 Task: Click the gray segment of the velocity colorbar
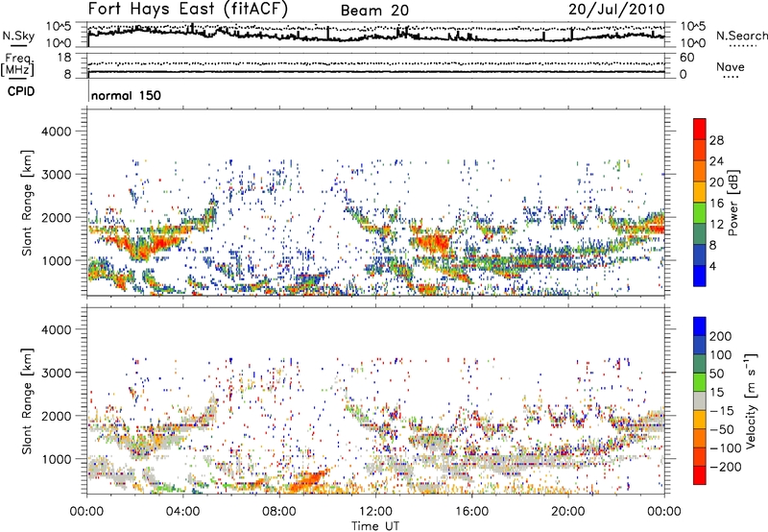coord(700,400)
